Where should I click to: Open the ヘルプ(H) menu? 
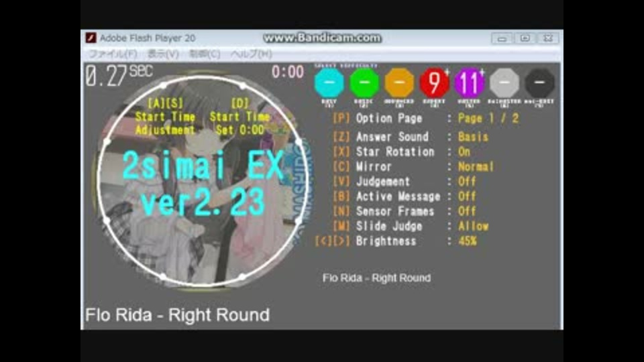251,54
